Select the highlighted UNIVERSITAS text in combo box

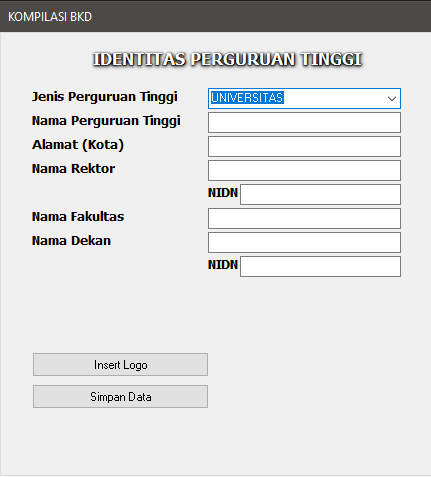point(247,98)
